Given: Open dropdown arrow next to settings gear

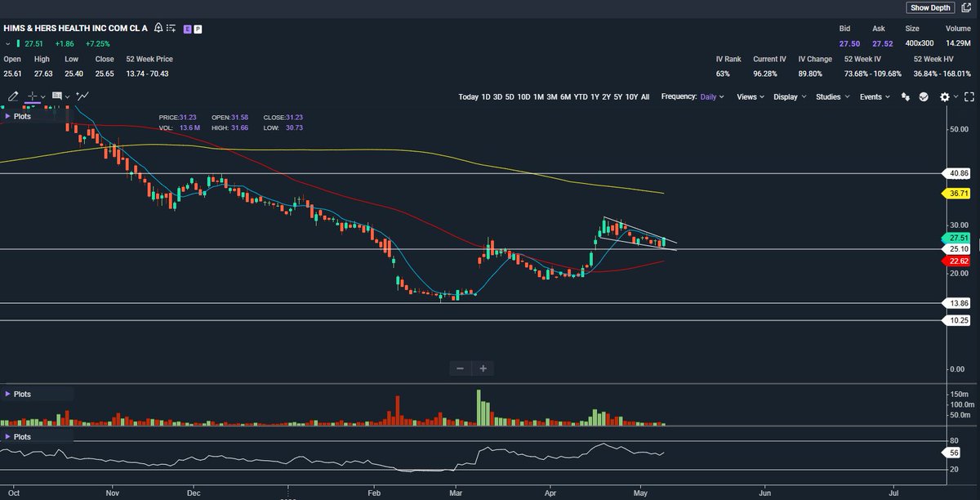Looking at the screenshot, I should [x=955, y=97].
